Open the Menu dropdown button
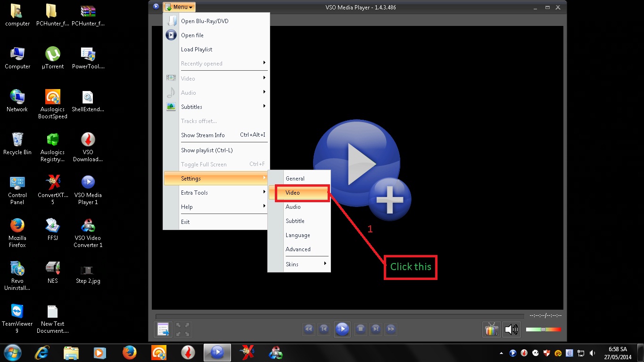This screenshot has height=362, width=644. [x=179, y=7]
